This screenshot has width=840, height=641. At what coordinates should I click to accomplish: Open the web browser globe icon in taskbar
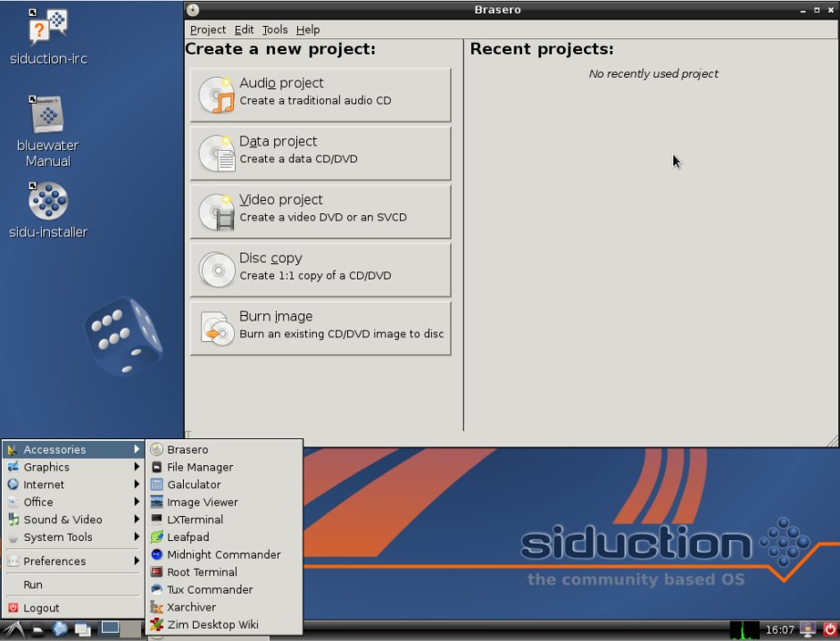click(x=60, y=629)
